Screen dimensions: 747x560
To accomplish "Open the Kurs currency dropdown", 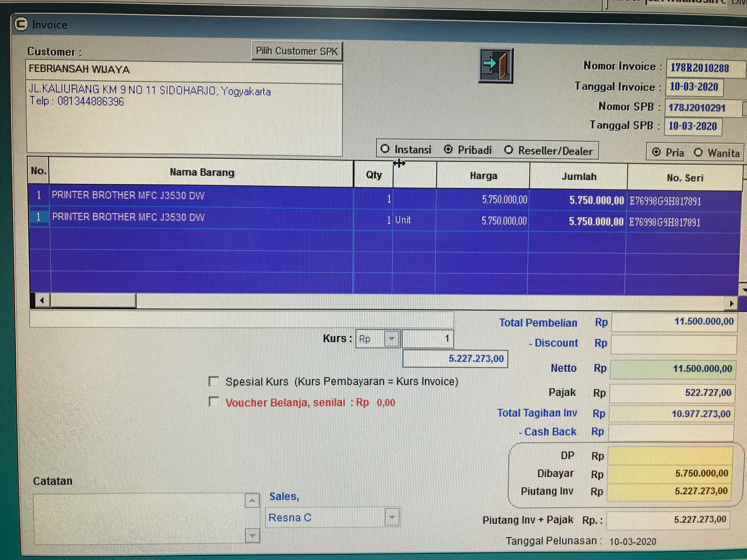I will pos(392,339).
